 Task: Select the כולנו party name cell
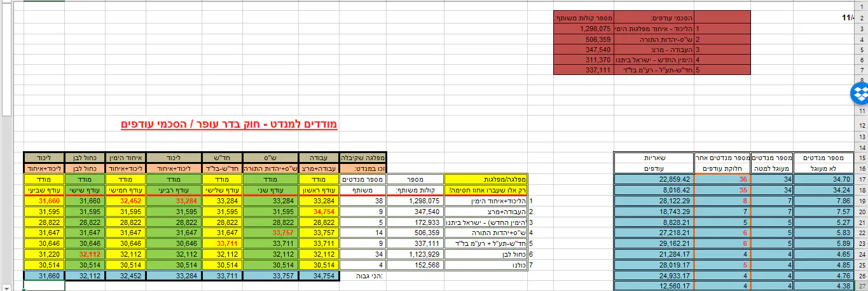tap(485, 265)
